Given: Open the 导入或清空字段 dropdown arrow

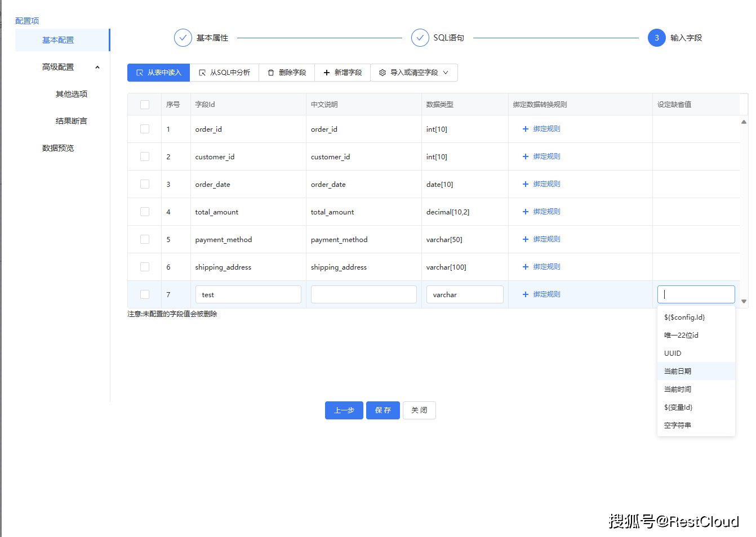Looking at the screenshot, I should 445,73.
